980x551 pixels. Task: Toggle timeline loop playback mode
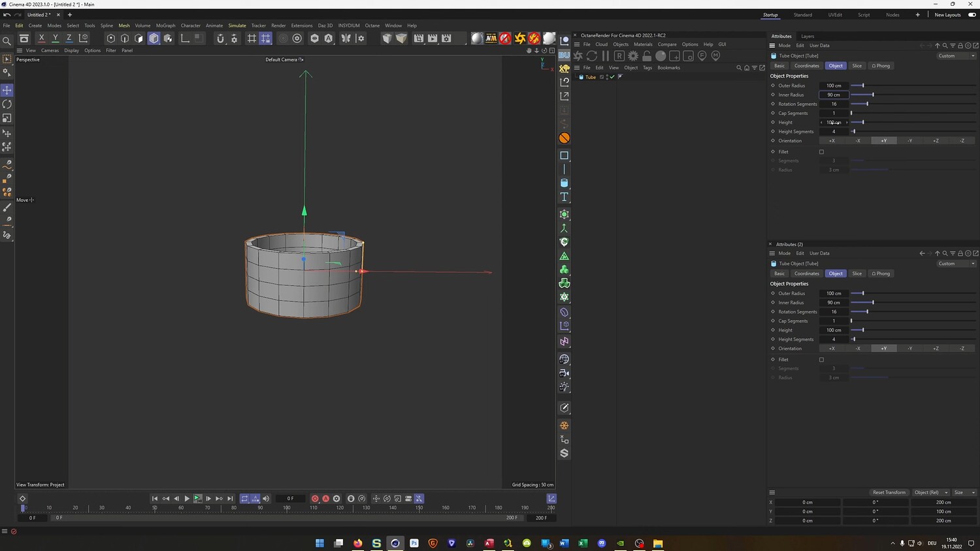pos(245,499)
